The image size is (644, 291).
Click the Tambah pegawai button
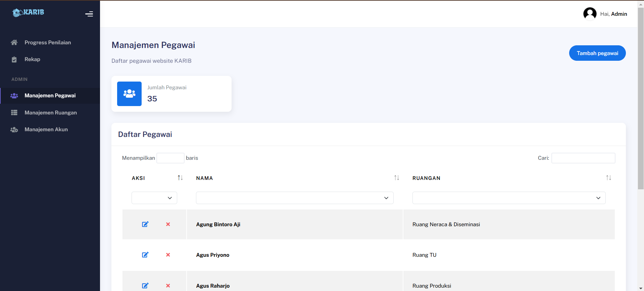pos(597,53)
